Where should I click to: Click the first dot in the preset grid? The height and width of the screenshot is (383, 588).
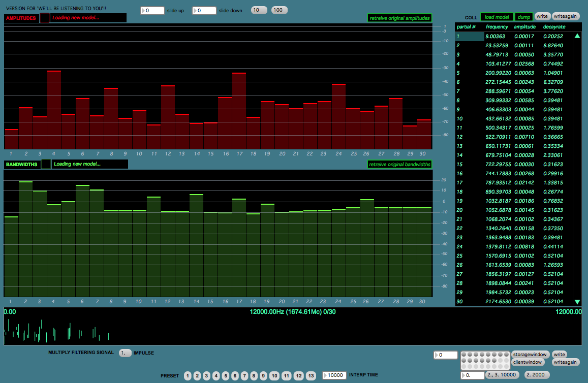pos(465,355)
